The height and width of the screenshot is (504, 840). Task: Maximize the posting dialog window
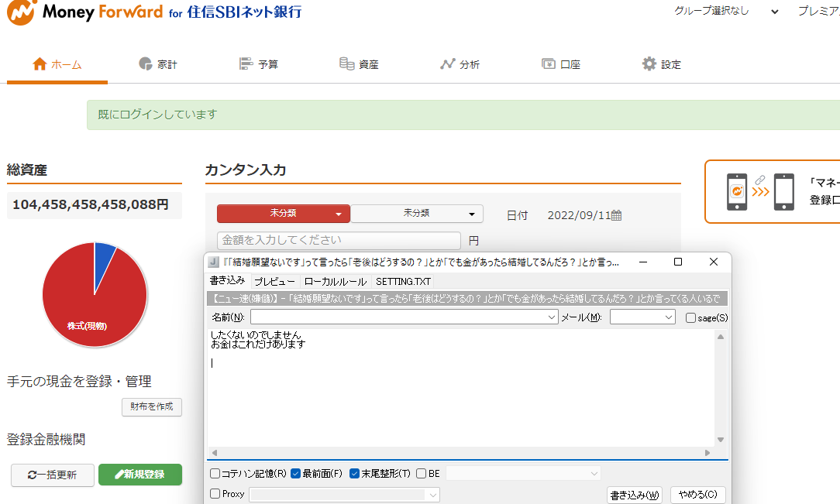coord(678,262)
